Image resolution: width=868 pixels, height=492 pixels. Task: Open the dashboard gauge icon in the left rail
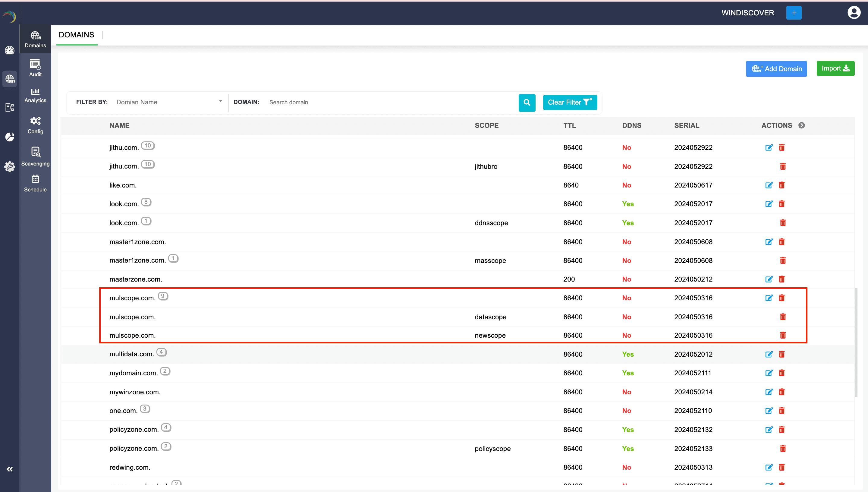(x=9, y=50)
